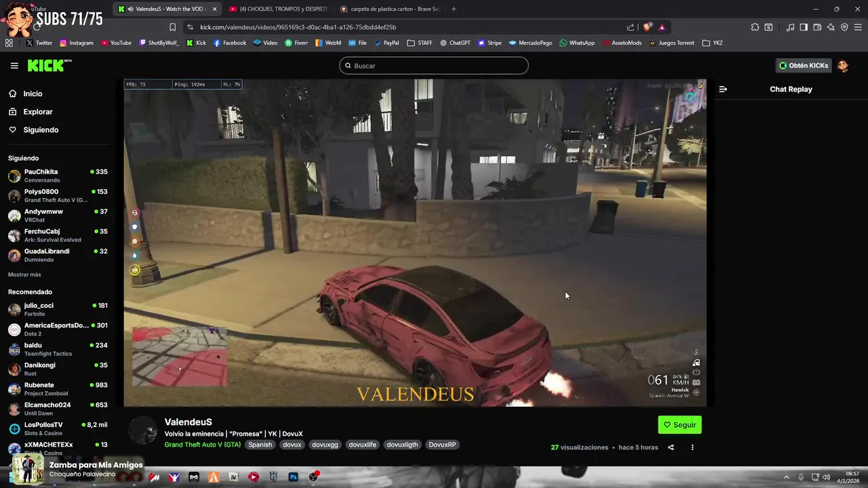Open user profile avatar menu
Image resolution: width=868 pixels, height=488 pixels.
click(843, 66)
